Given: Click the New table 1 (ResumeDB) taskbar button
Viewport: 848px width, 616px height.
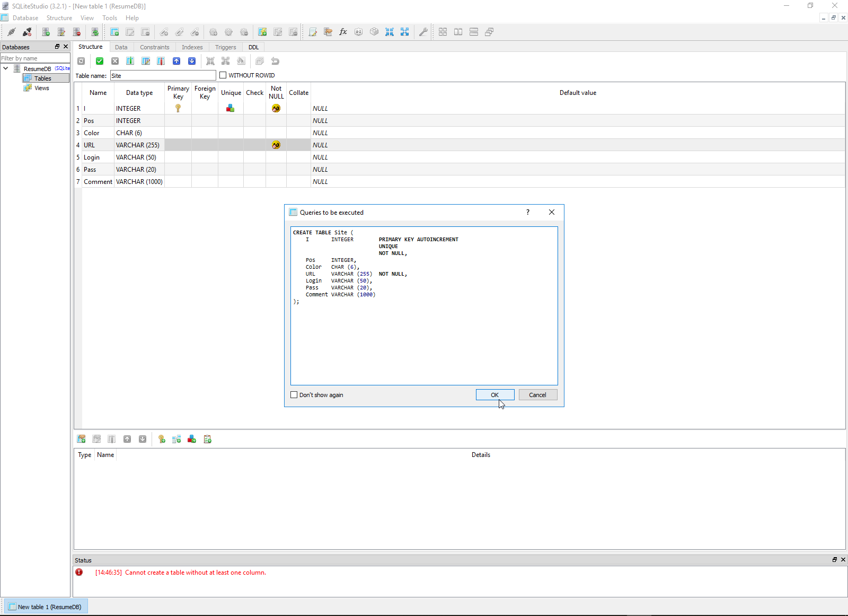Looking at the screenshot, I should (x=46, y=607).
